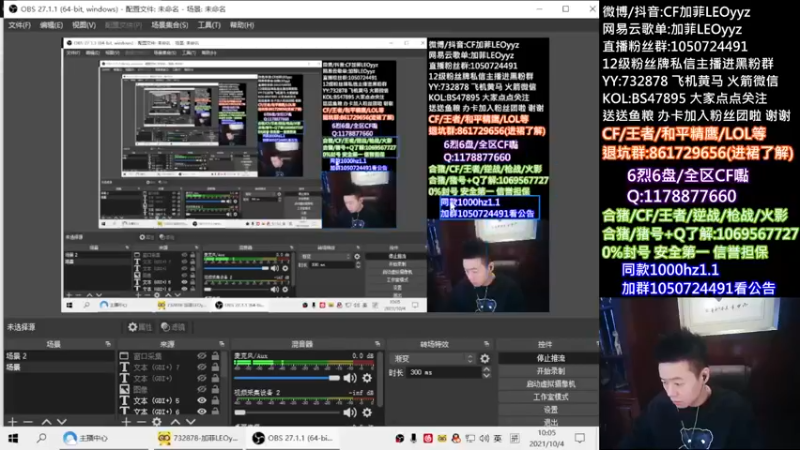Move source up in the sources list
Screen dimensions: 800x450
175,422
